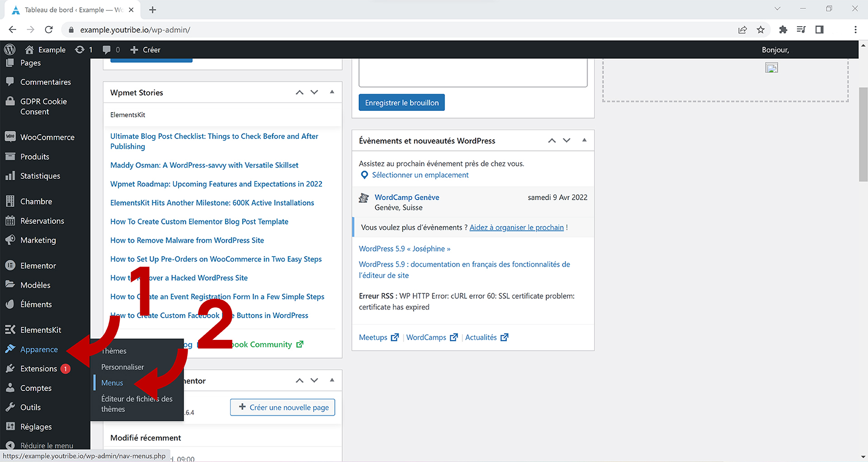Image resolution: width=868 pixels, height=462 pixels.
Task: Click Sélectionner un emplacement link
Action: coord(420,175)
